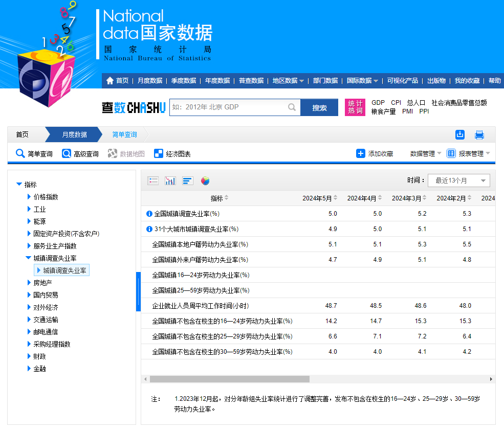The height and width of the screenshot is (431, 504).
Task: Open the 数据管理 dropdown menu
Action: [x=426, y=153]
